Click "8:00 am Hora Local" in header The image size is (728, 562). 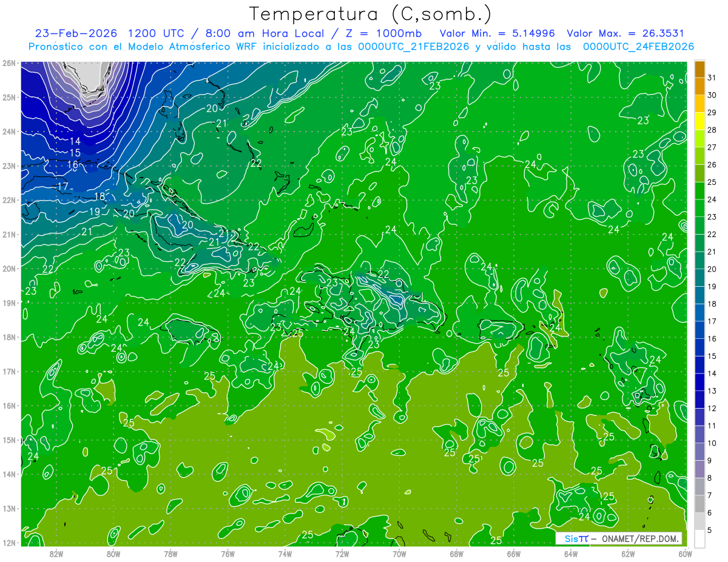point(264,33)
